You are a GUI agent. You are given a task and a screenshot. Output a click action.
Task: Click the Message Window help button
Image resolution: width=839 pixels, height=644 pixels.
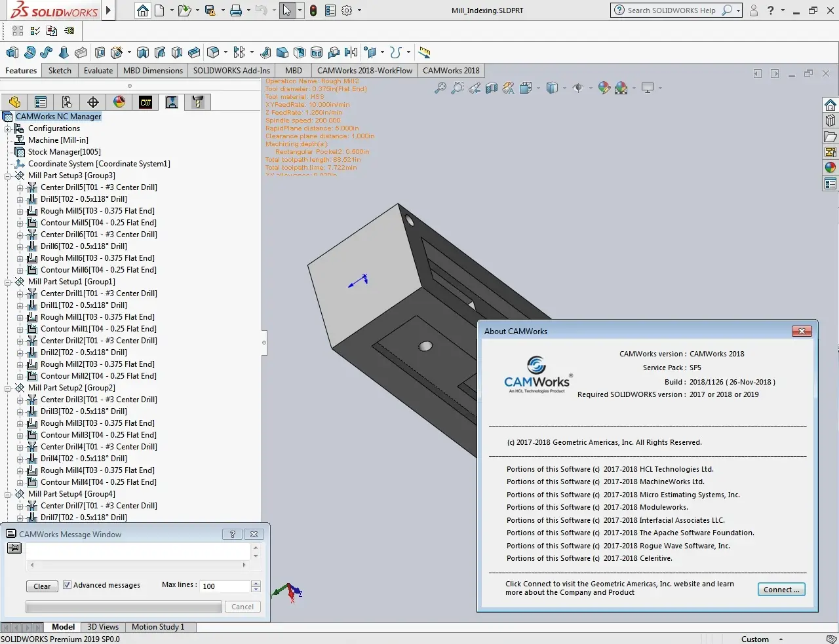(232, 535)
